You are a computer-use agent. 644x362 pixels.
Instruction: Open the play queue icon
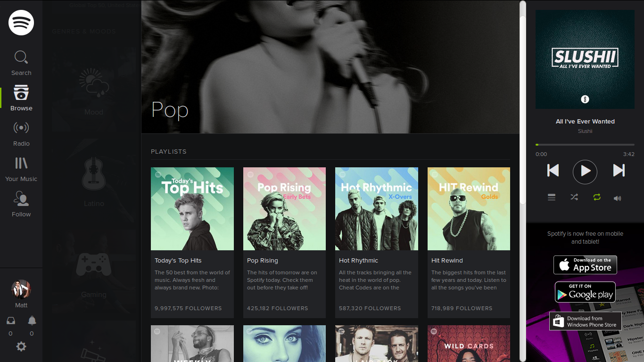[x=552, y=197]
